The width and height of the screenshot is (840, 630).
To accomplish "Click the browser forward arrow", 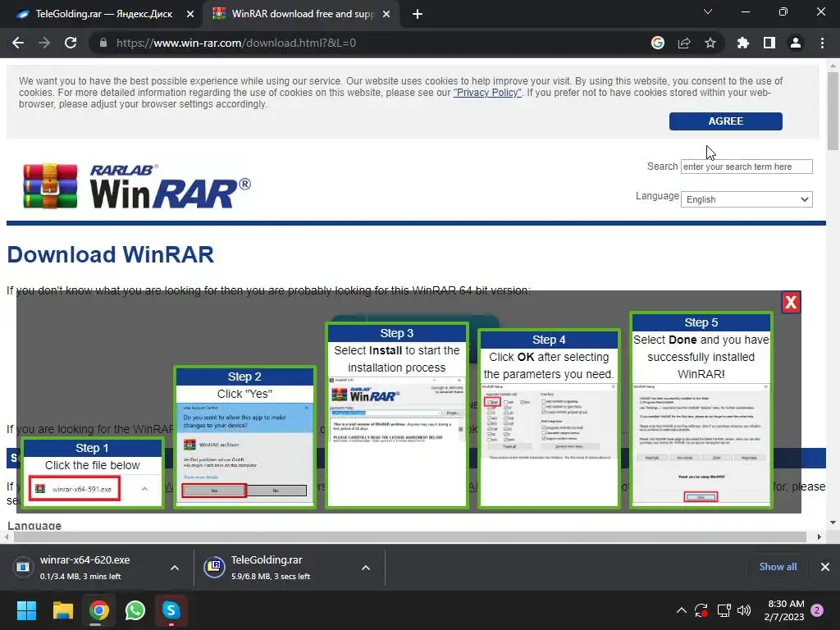I will (x=44, y=43).
